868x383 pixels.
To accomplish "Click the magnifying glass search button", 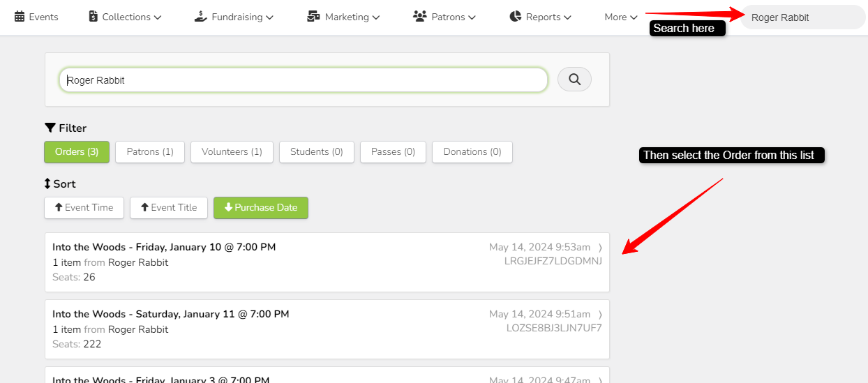I will [574, 80].
